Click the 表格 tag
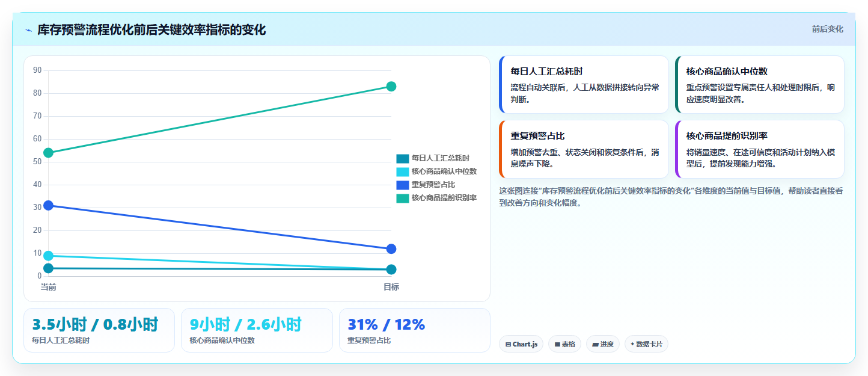Screen dimensions: 868x376 564,344
